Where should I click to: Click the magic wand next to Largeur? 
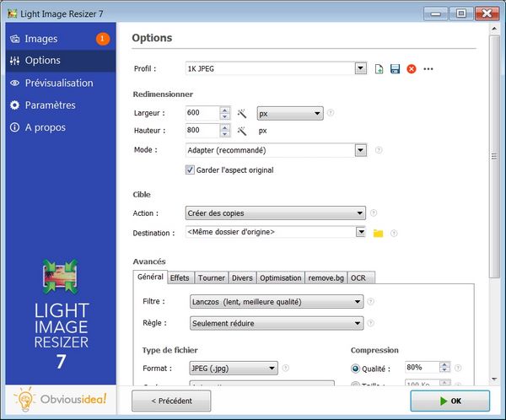point(242,113)
